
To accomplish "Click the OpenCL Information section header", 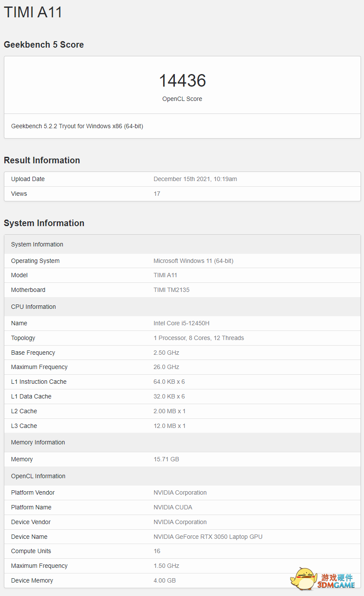I will point(38,476).
